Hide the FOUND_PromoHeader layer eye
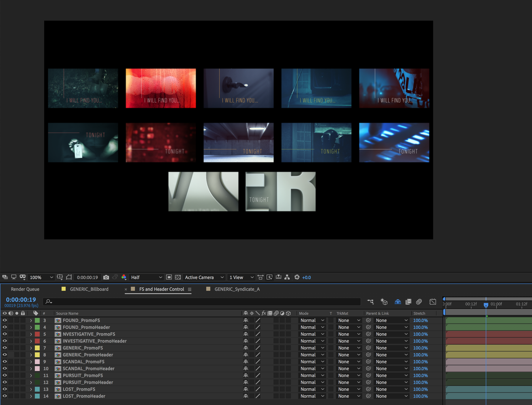This screenshot has height=405, width=532. [5, 327]
